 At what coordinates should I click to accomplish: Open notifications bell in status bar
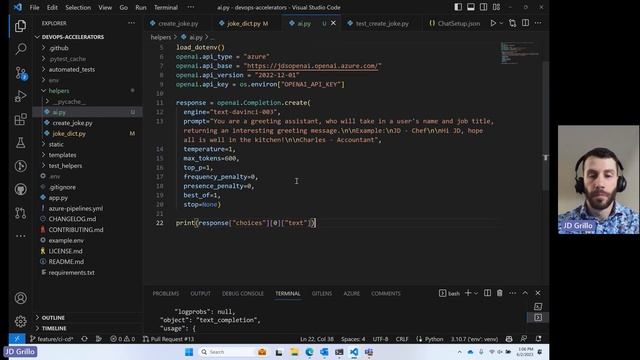[538, 339]
